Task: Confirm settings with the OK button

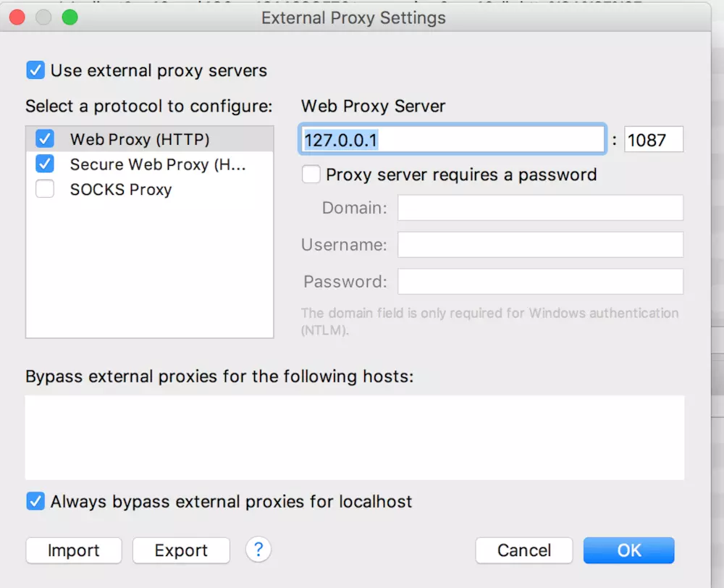Action: coord(628,550)
